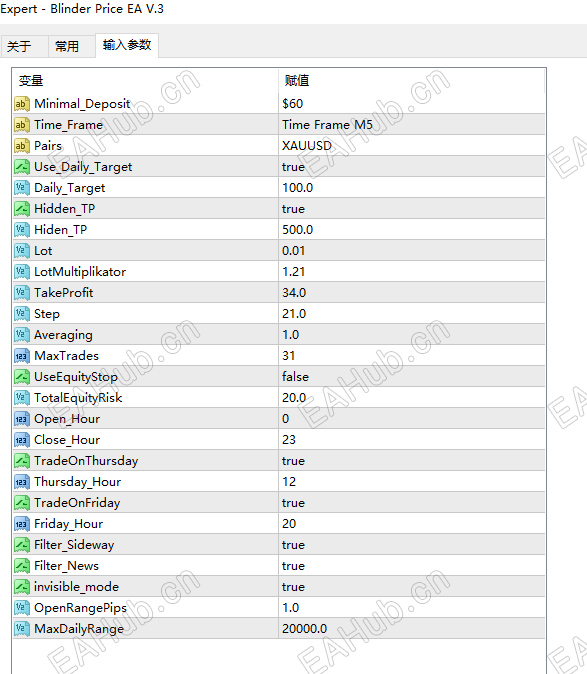Click the Averaging double-type icon
Screen dimensions: 587x674
21,335
